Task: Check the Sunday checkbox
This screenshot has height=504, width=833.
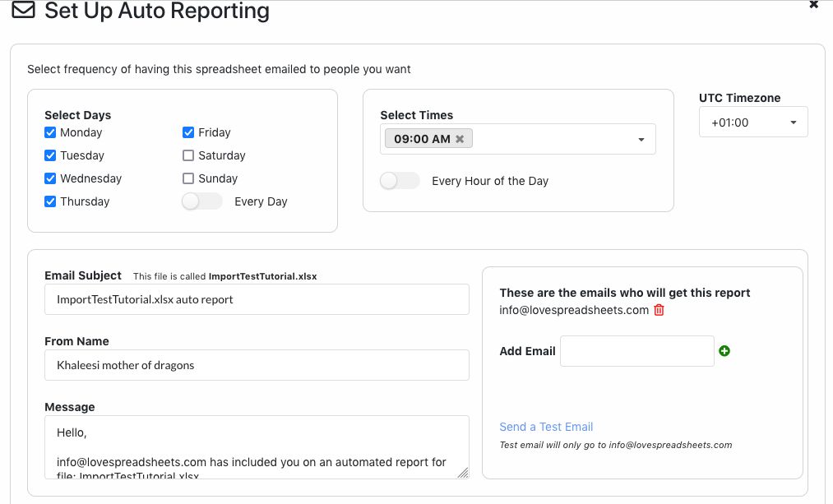Action: click(188, 178)
